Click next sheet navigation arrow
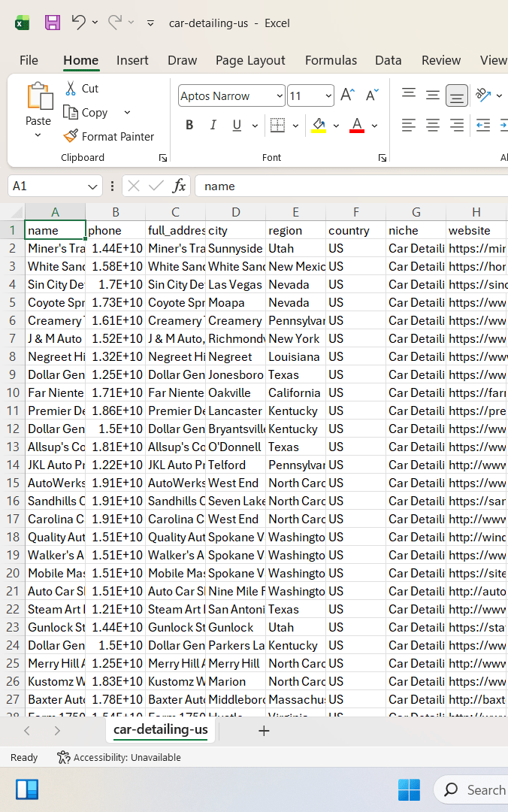This screenshot has height=812, width=508. pos(57,731)
